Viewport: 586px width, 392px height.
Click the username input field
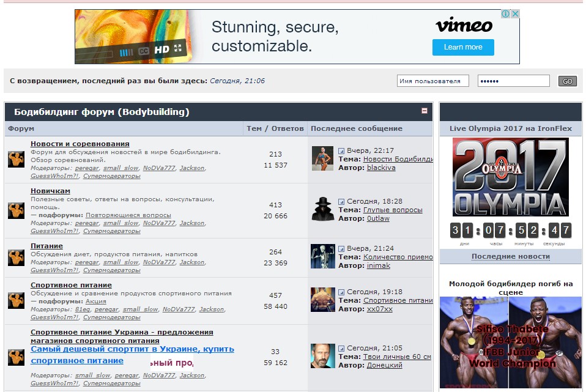pyautogui.click(x=432, y=81)
